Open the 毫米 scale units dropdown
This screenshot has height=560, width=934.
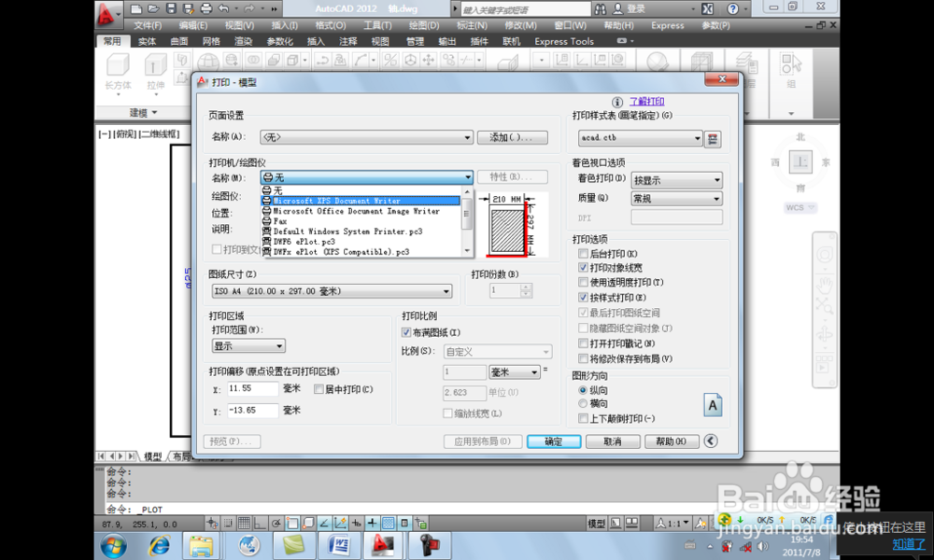515,372
